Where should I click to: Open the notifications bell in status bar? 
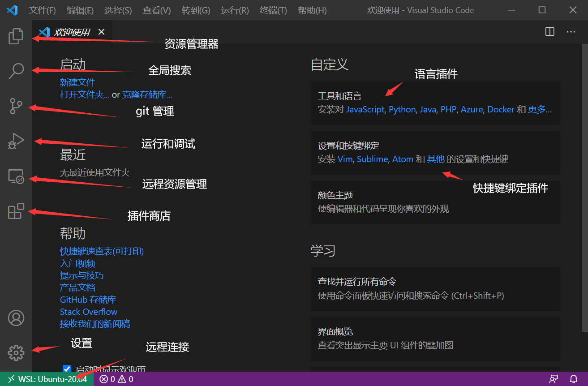point(574,379)
